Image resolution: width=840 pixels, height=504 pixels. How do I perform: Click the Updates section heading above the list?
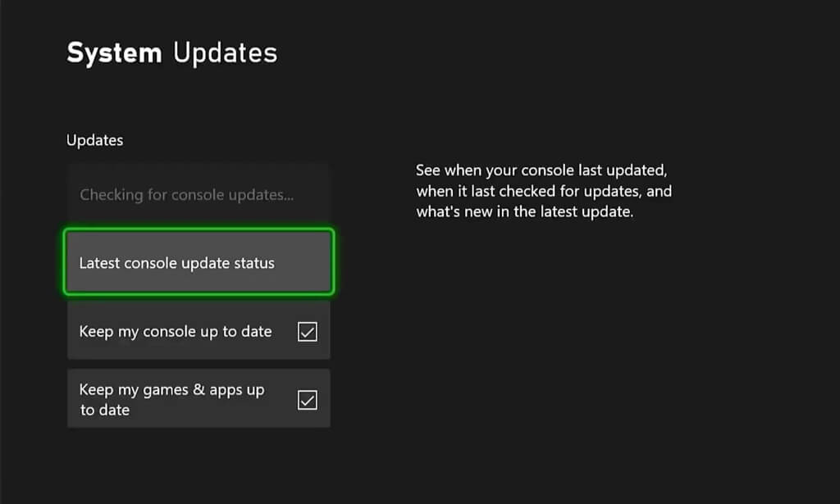tap(94, 140)
